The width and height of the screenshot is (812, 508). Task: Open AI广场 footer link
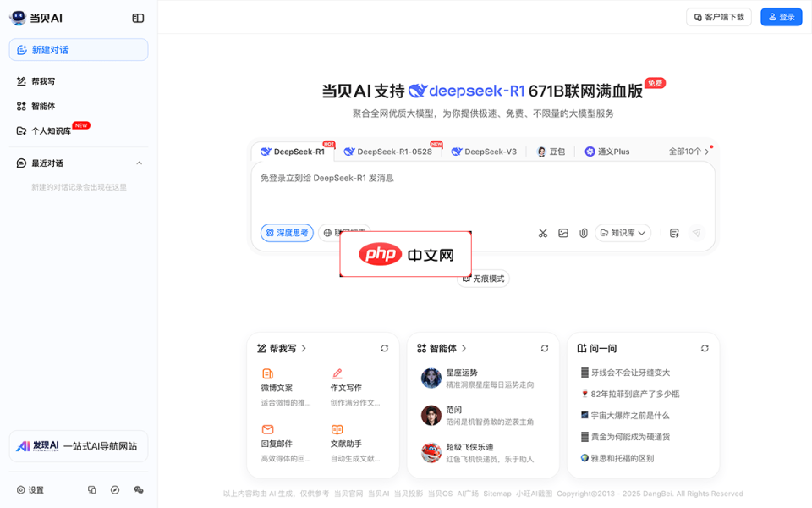(x=468, y=494)
